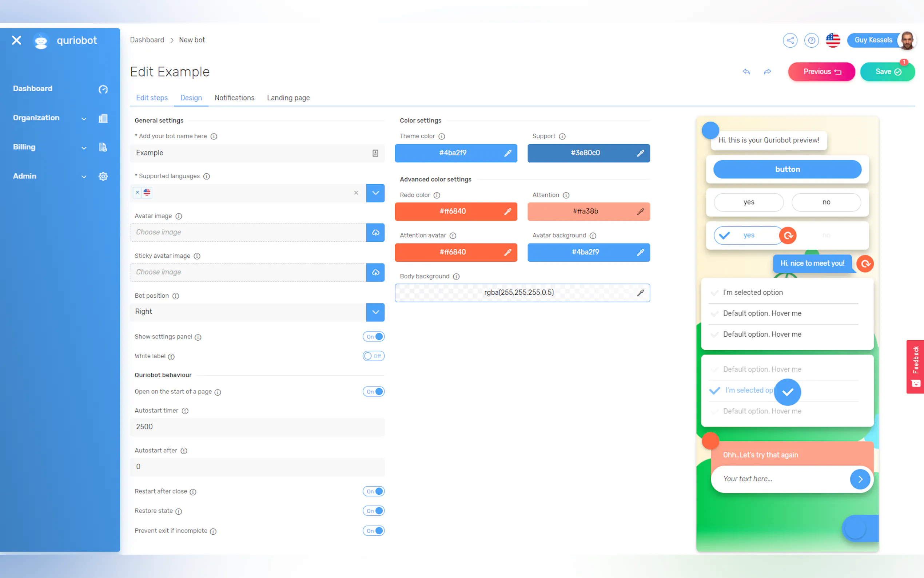Upload avatar image via cloud icon

[375, 233]
